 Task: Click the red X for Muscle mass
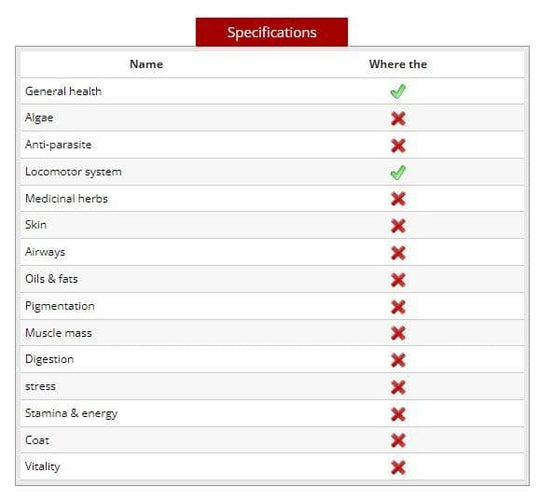tap(398, 333)
